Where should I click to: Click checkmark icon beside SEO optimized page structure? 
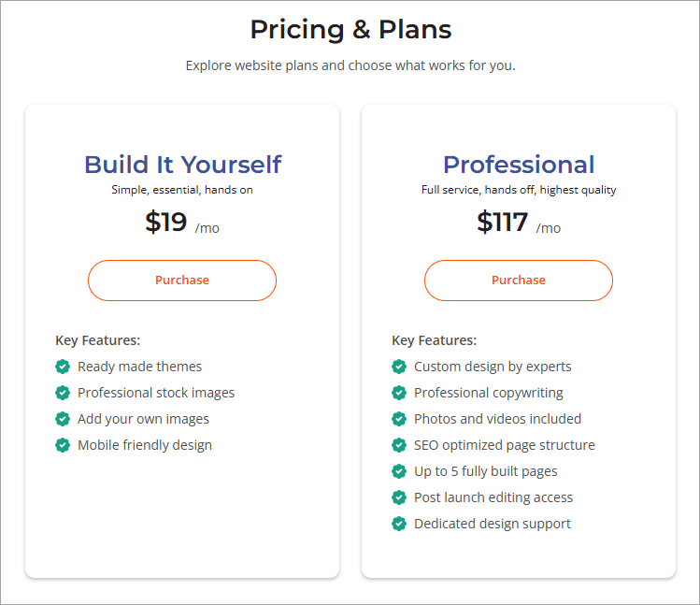(x=399, y=445)
